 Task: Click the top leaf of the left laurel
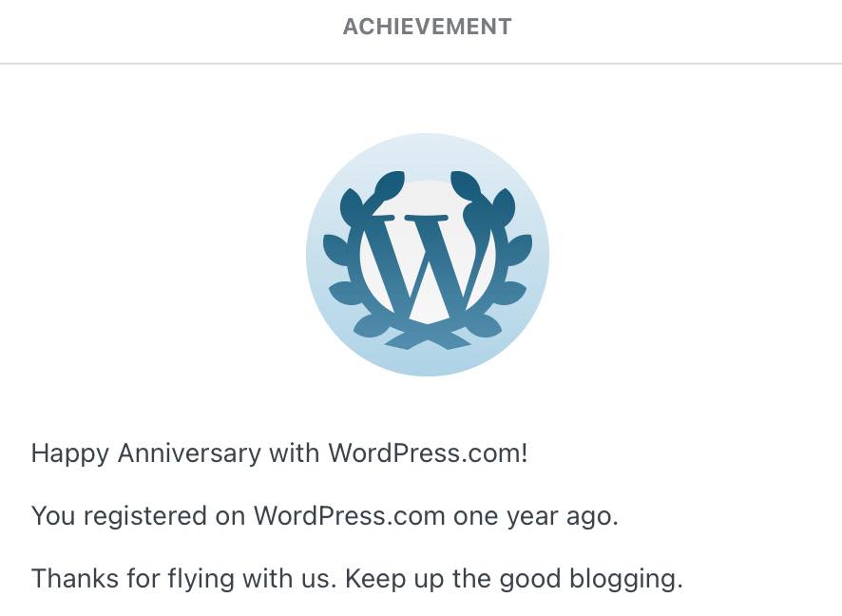pos(389,183)
